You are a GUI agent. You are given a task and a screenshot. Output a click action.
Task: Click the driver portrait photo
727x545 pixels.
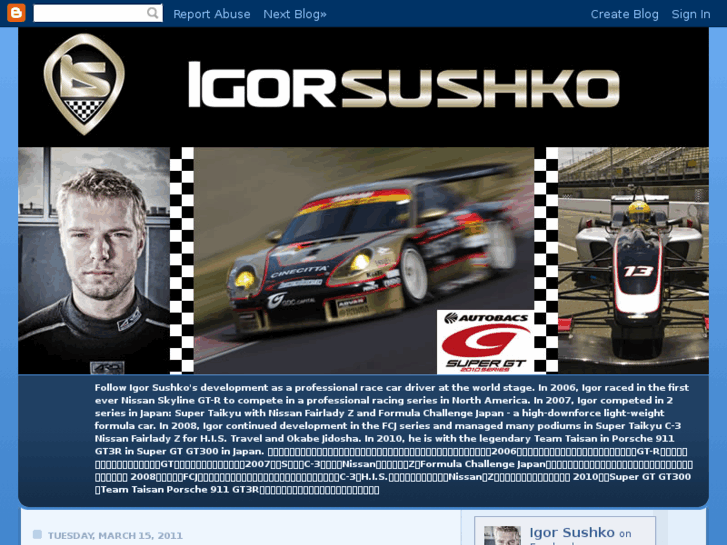pos(94,260)
